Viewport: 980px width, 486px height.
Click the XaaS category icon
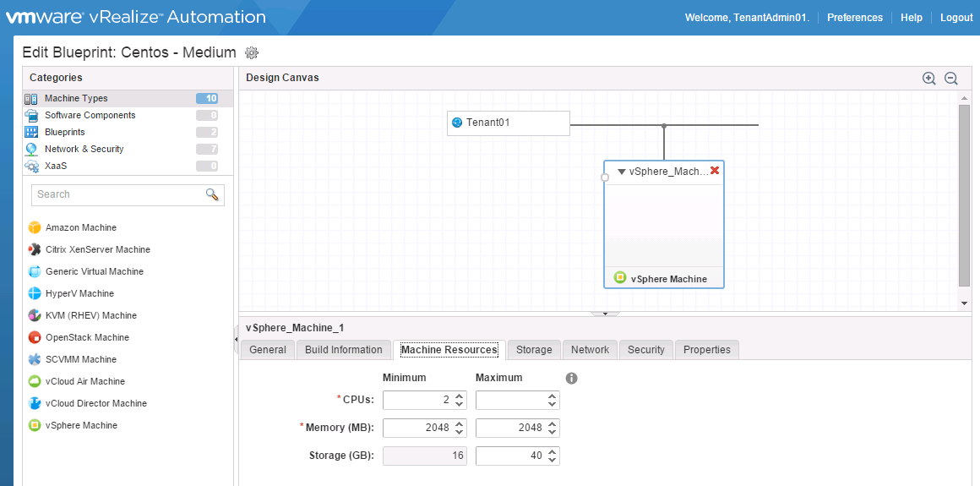coord(31,167)
